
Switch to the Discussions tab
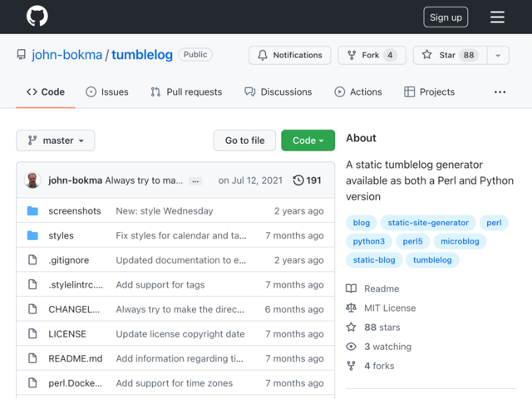click(x=278, y=92)
